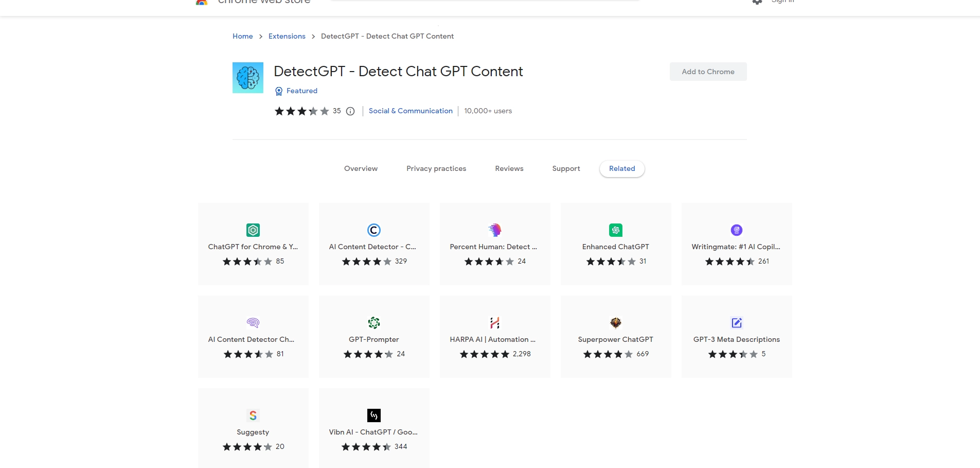Open the Social & Communication category link
Screen dimensions: 980x468
(x=410, y=111)
